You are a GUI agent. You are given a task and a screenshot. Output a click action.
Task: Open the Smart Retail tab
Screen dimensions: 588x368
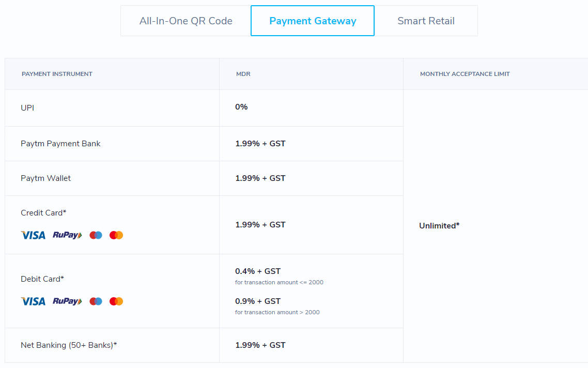pos(426,21)
